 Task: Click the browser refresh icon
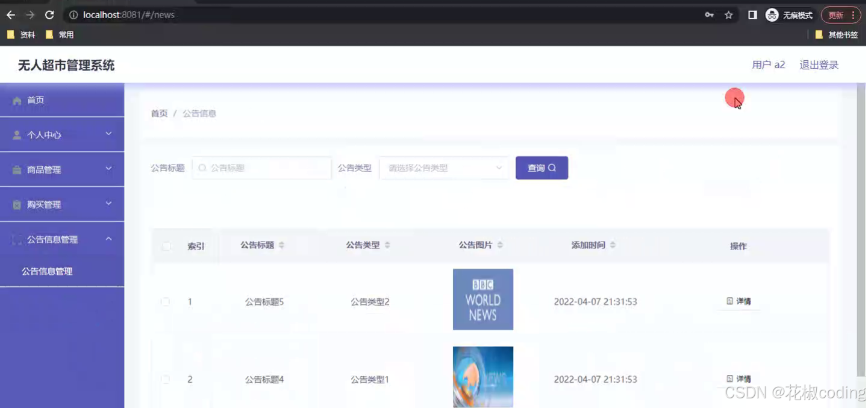[50, 14]
